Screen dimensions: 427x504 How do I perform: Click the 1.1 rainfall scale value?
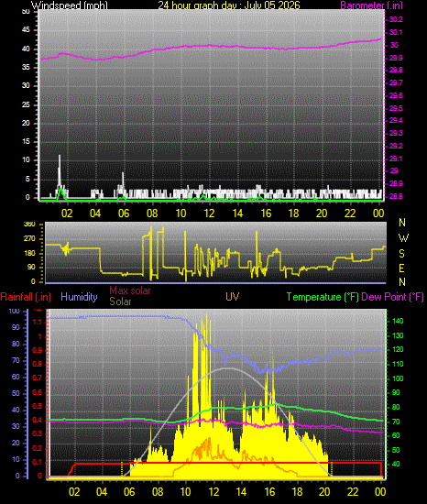tap(38, 322)
